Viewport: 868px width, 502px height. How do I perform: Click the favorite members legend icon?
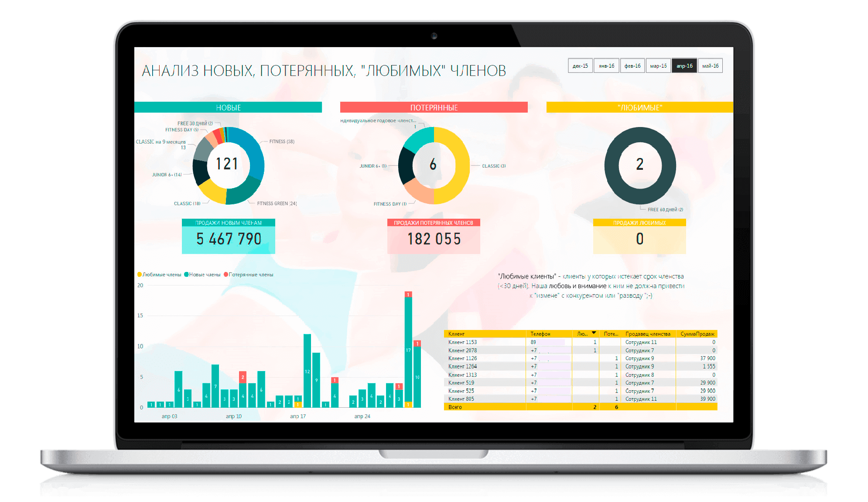[x=136, y=276]
